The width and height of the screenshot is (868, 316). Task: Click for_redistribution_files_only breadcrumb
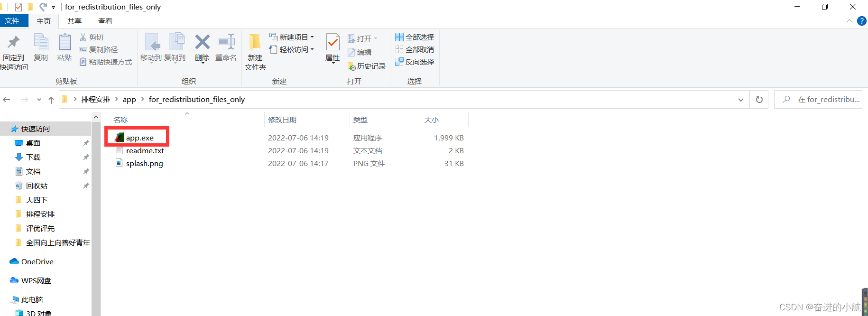tap(197, 100)
